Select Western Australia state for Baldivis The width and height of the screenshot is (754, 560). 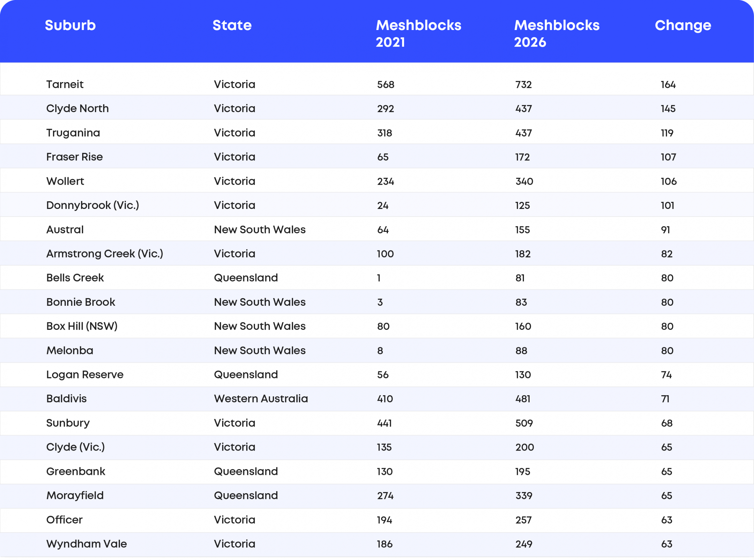pyautogui.click(x=261, y=399)
